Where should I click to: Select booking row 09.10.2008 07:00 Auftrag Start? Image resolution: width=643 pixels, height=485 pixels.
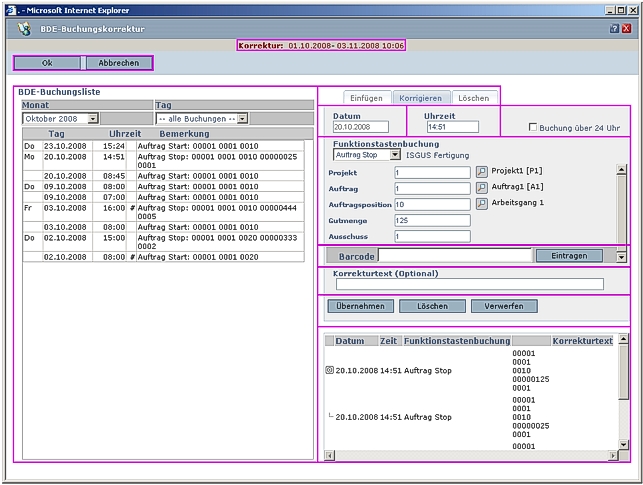tap(164, 197)
